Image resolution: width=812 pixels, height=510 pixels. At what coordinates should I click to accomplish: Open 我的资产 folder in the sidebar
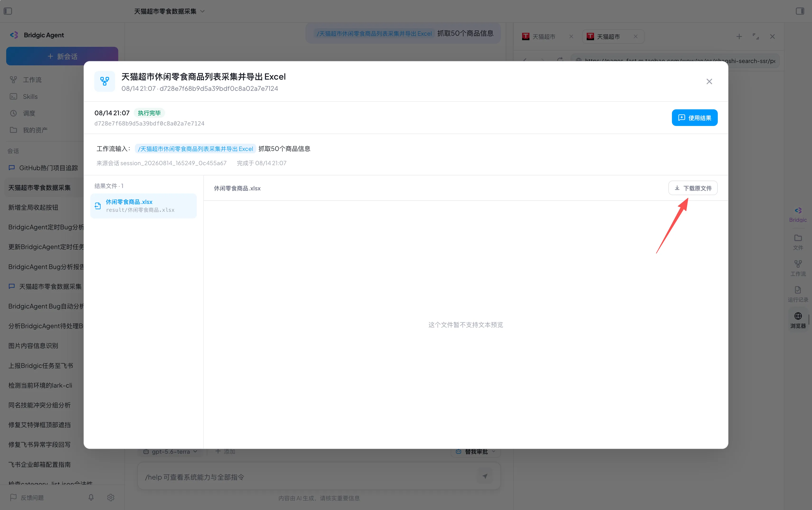point(35,130)
